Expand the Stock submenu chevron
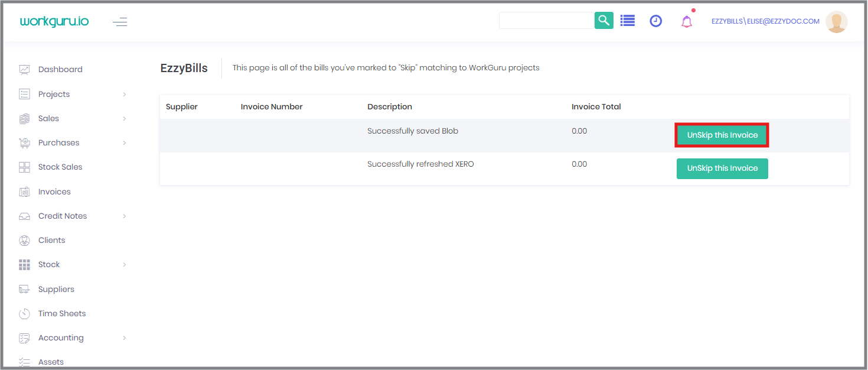This screenshot has height=370, width=868. point(124,265)
